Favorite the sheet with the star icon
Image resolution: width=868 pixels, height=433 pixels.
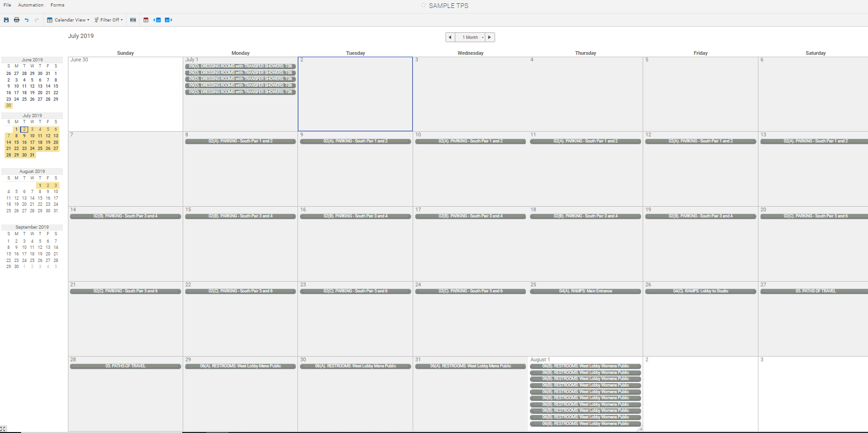423,5
